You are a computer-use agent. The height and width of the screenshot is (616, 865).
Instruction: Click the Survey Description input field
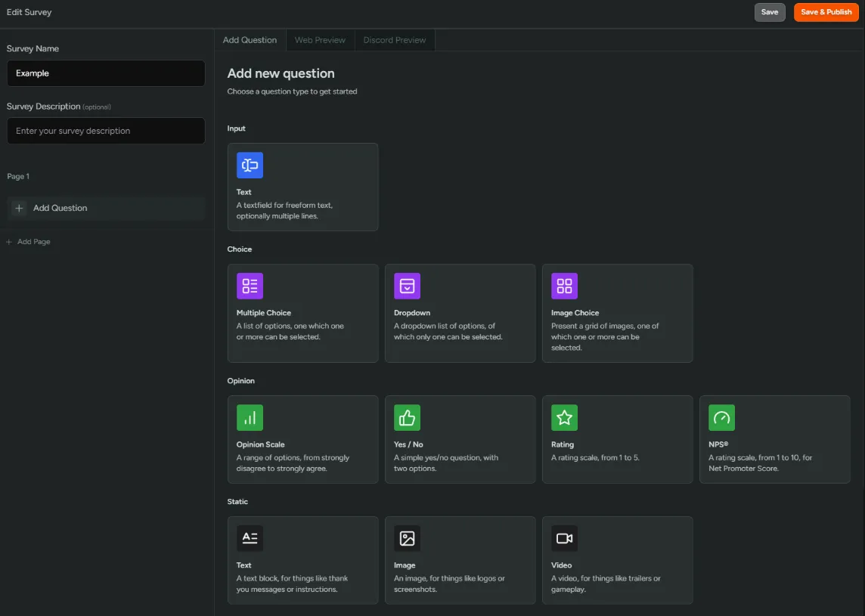(106, 131)
